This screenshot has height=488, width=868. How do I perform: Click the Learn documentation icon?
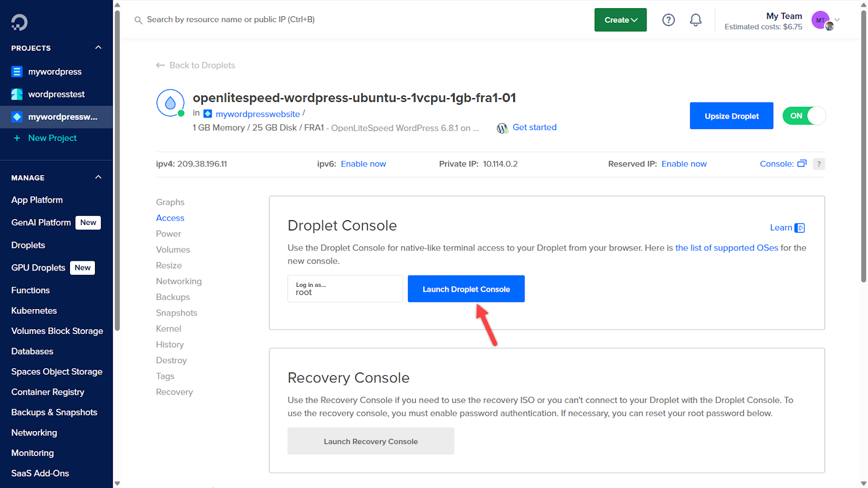(x=800, y=228)
